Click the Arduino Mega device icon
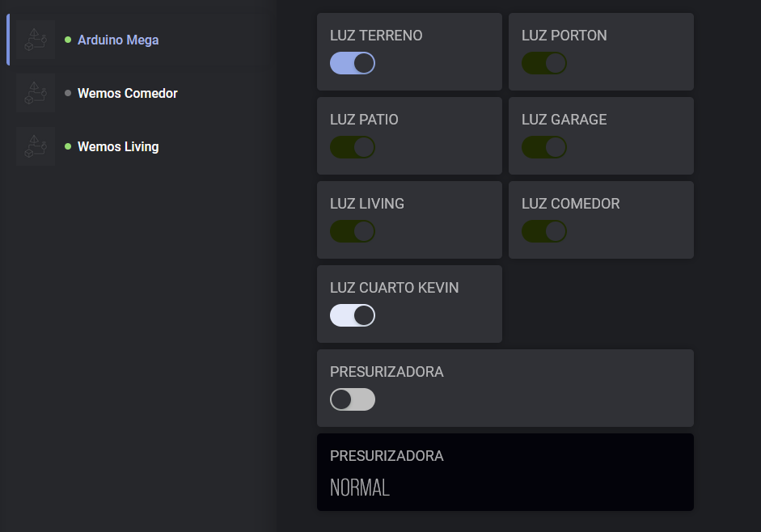This screenshot has height=532, width=761. click(x=36, y=40)
